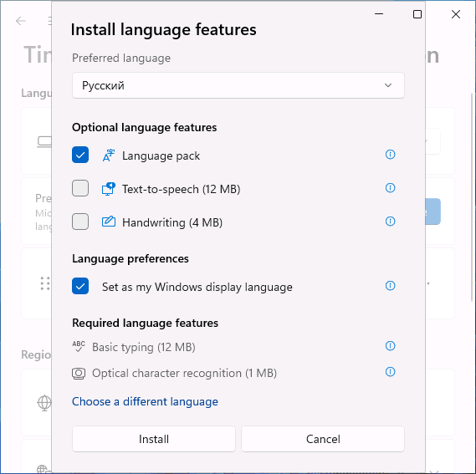Click Optical character recognition (1 MB) label

click(x=184, y=373)
